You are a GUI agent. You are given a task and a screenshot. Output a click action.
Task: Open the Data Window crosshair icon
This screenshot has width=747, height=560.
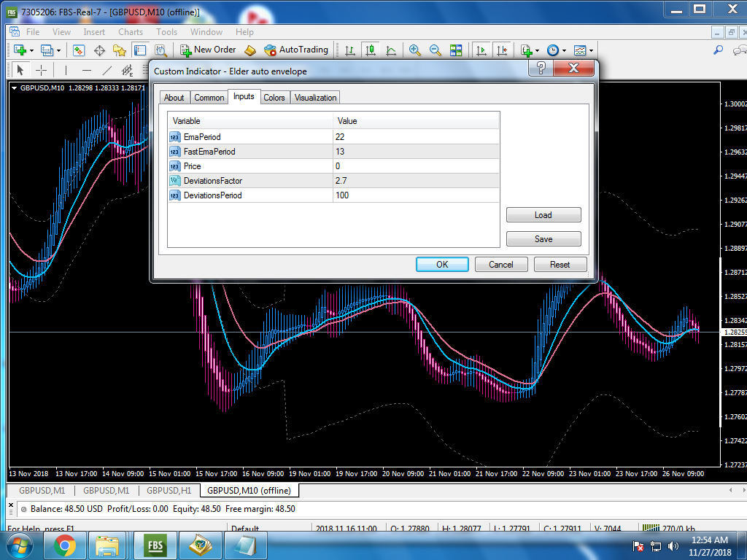click(x=99, y=50)
